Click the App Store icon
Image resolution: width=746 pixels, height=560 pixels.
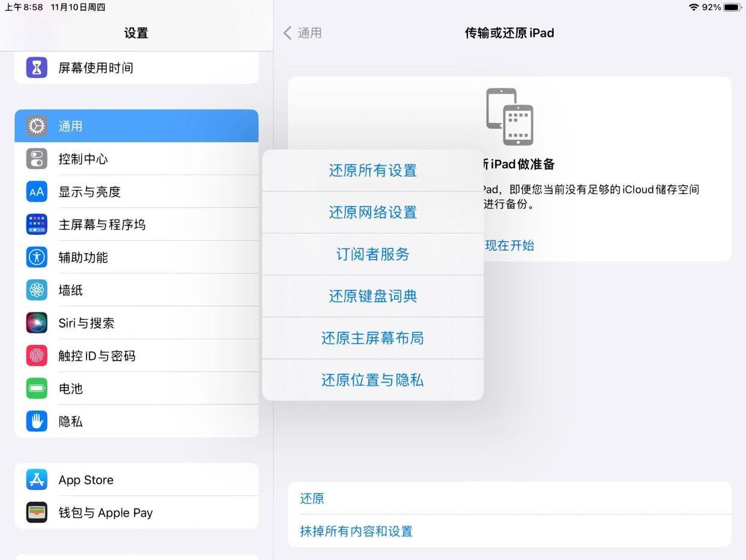[37, 479]
